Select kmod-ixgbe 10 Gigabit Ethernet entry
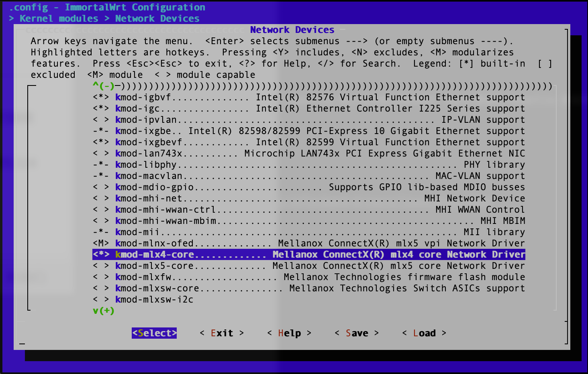This screenshot has width=588, height=374. pyautogui.click(x=309, y=131)
